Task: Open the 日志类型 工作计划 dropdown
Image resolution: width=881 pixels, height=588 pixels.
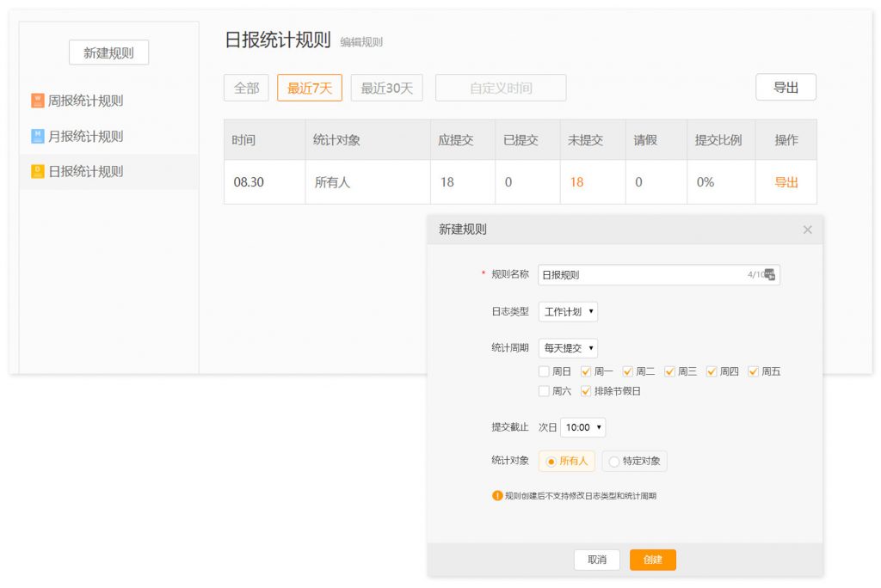Action: [x=568, y=312]
